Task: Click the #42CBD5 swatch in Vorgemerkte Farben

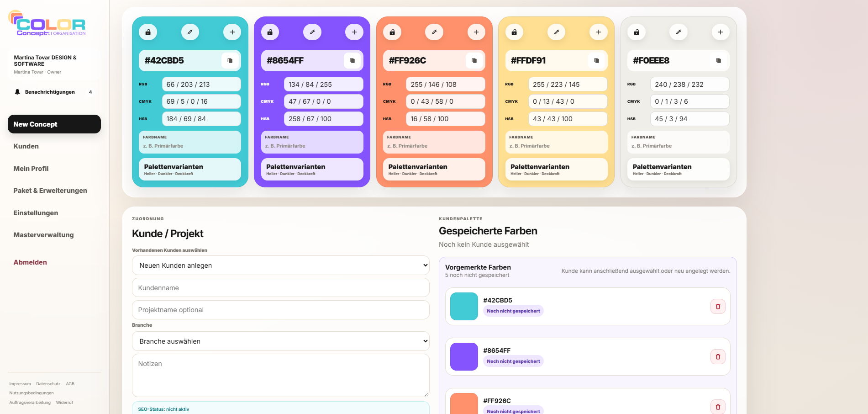Action: click(x=464, y=307)
